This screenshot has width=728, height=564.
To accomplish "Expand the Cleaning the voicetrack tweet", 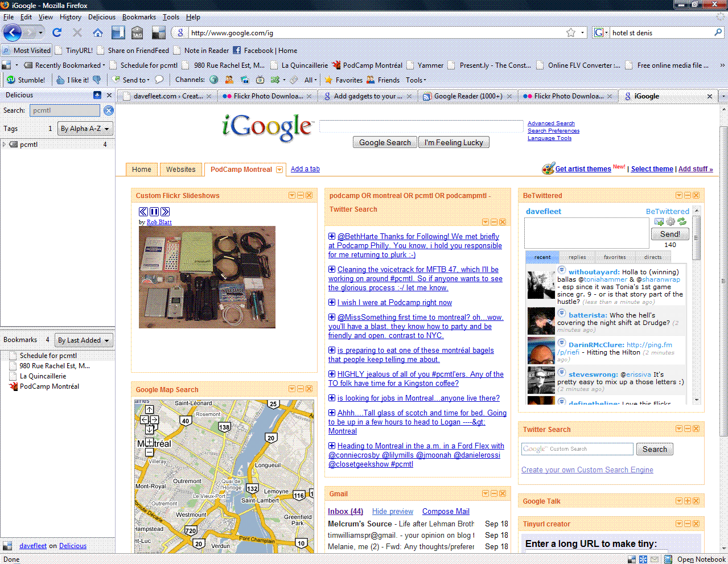I will [x=332, y=269].
